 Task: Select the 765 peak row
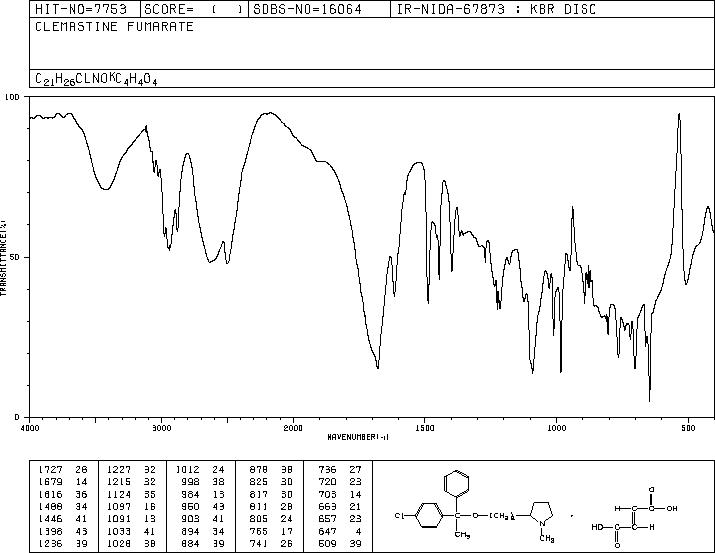[271, 532]
